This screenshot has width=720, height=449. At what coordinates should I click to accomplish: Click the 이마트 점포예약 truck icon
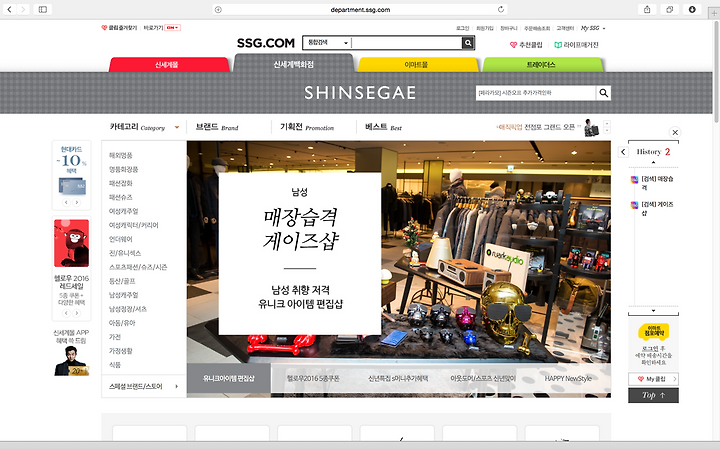[x=653, y=331]
